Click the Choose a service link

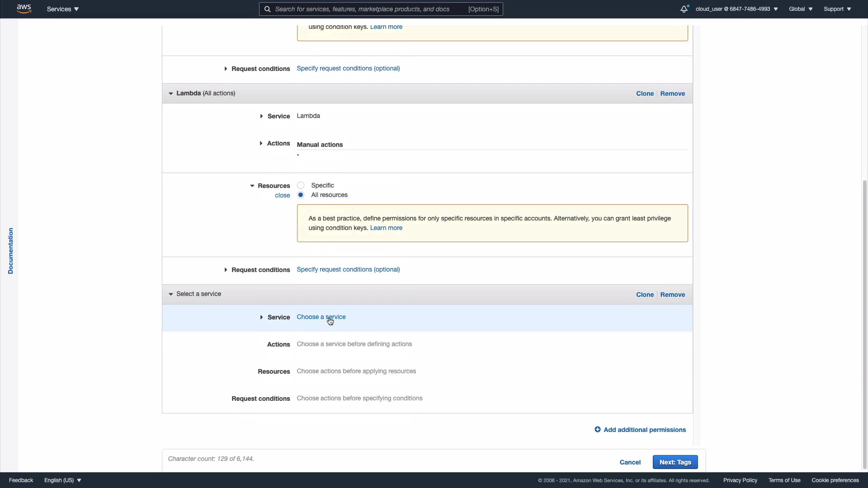tap(321, 317)
